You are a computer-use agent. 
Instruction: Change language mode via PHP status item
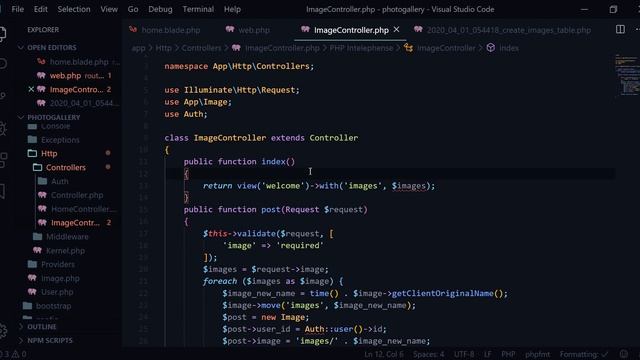[508, 354]
